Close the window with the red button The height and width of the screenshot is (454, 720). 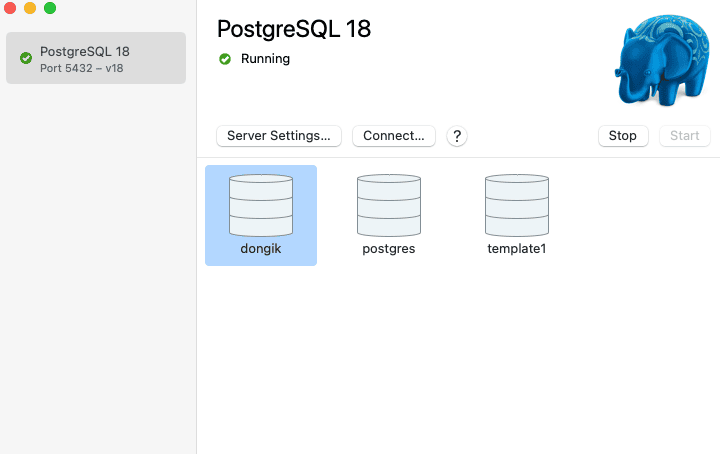(10, 8)
